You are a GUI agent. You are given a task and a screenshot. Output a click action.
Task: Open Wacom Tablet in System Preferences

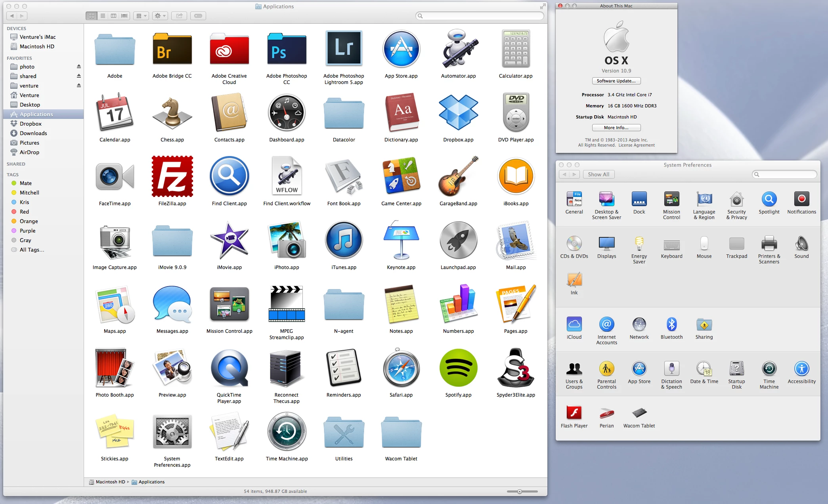tap(639, 414)
